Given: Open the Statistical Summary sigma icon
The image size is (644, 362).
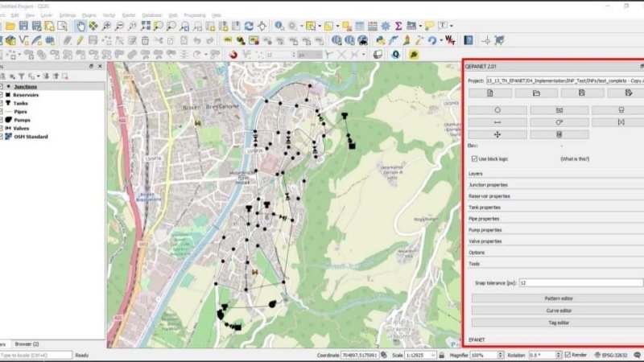Looking at the screenshot, I should [x=398, y=26].
